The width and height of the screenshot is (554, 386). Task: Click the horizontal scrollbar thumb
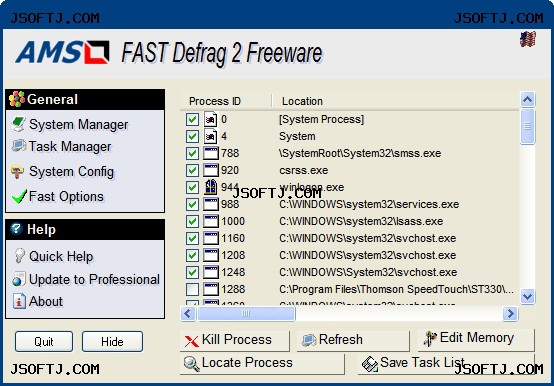click(246, 313)
